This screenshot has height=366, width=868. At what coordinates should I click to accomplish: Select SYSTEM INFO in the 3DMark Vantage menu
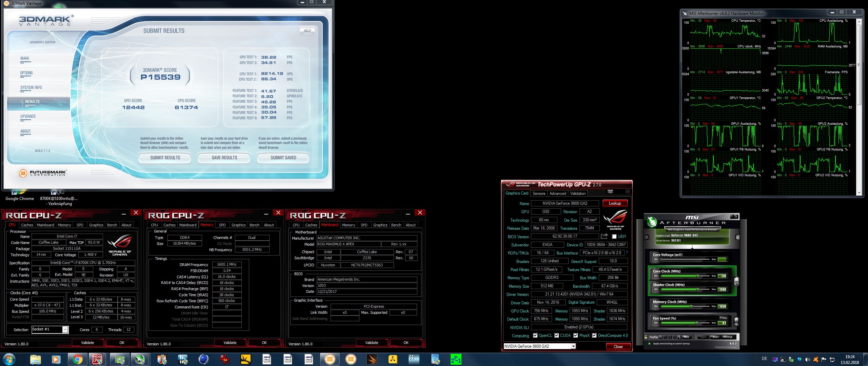pyautogui.click(x=31, y=87)
